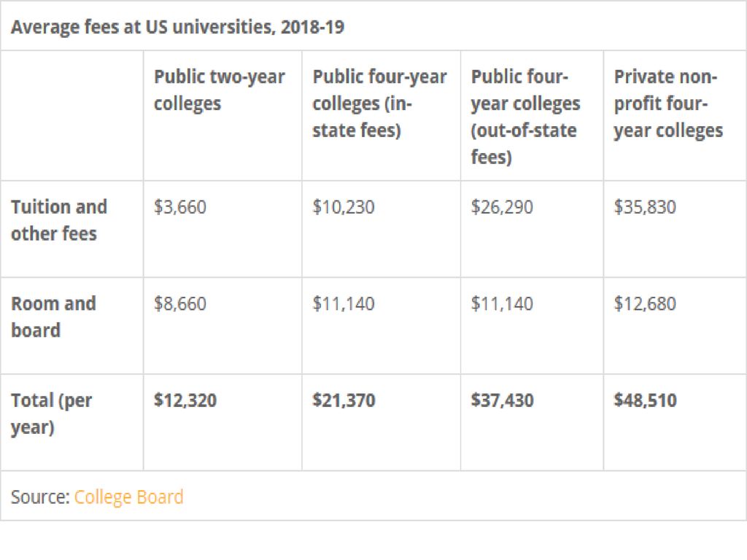Open the College Board source link
The image size is (747, 560).
point(128,497)
